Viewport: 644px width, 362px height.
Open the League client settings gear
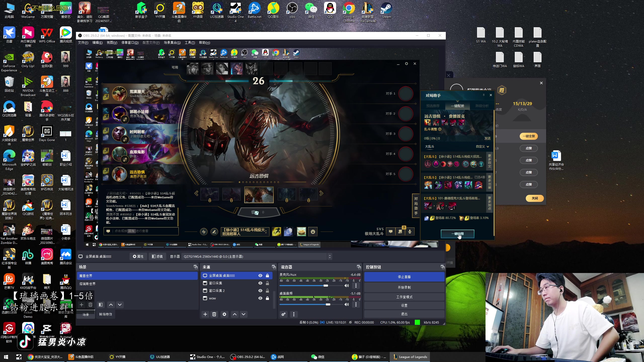407,64
